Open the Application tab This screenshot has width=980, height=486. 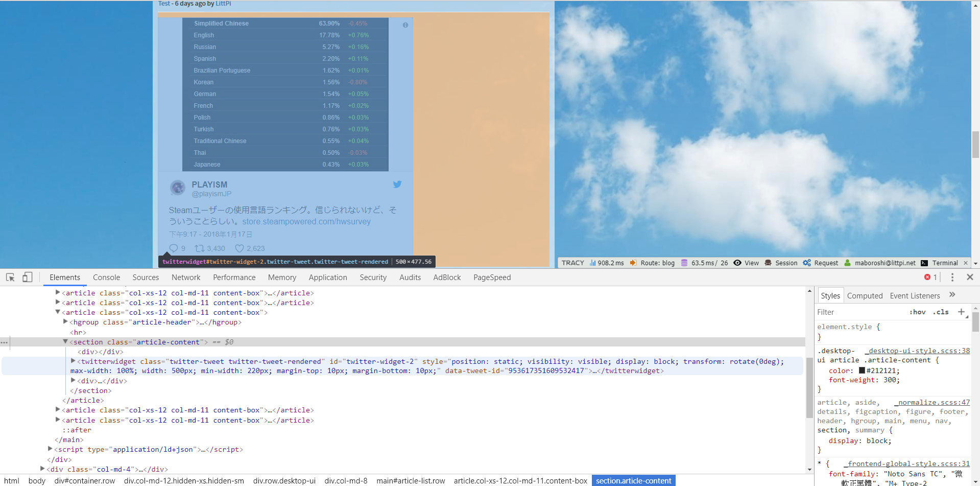pyautogui.click(x=328, y=277)
